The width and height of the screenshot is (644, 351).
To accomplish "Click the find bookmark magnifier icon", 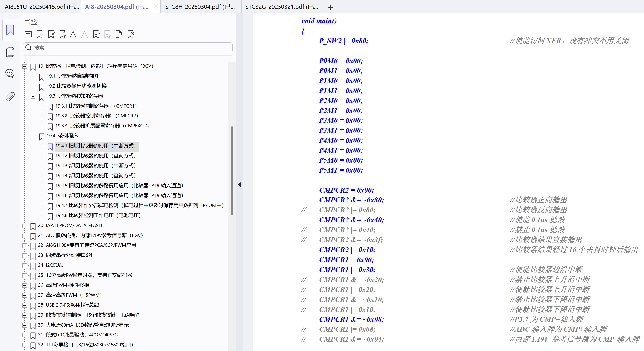I will [x=63, y=34].
